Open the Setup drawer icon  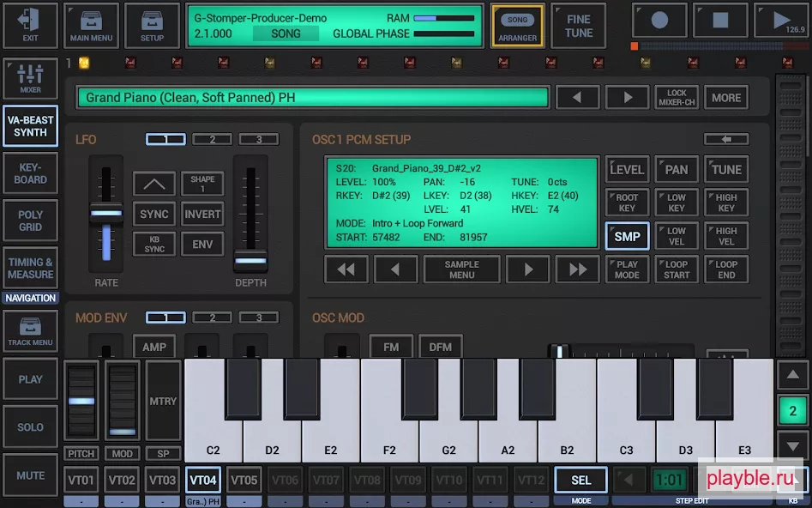152,25
